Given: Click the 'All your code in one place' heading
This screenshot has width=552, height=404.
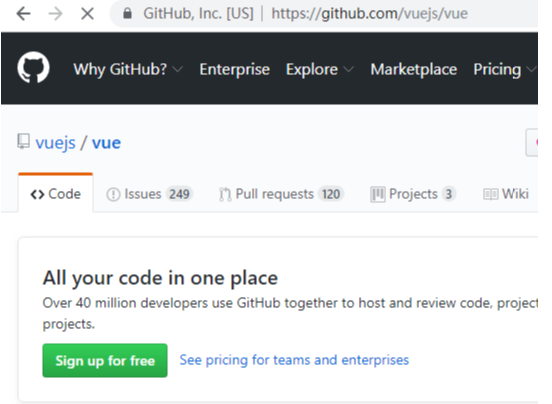Looking at the screenshot, I should point(160,278).
